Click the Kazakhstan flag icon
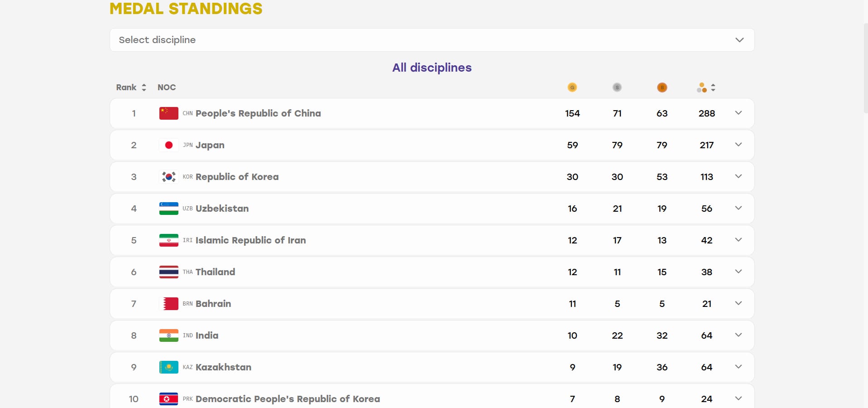 tap(169, 367)
